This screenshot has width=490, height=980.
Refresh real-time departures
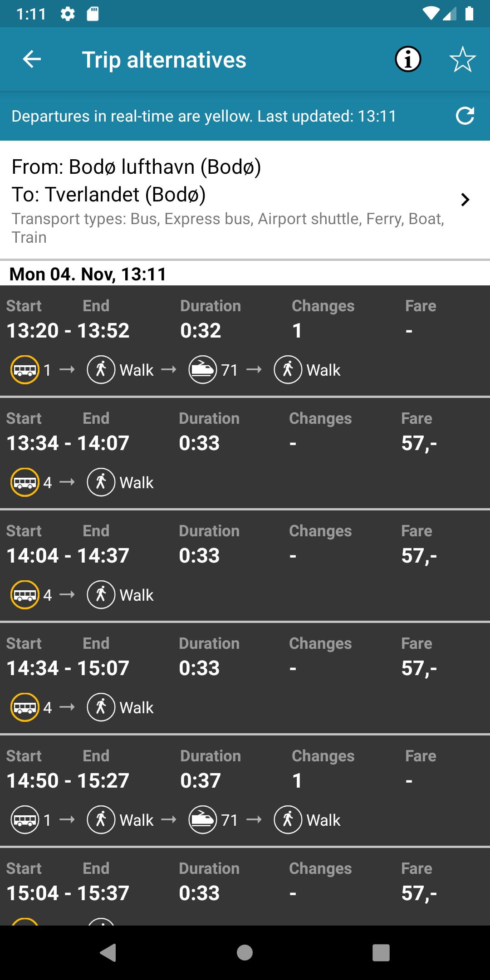tap(465, 116)
